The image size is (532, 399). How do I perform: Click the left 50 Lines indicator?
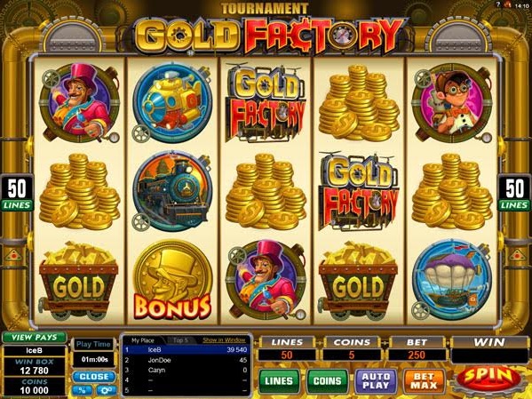(x=16, y=193)
